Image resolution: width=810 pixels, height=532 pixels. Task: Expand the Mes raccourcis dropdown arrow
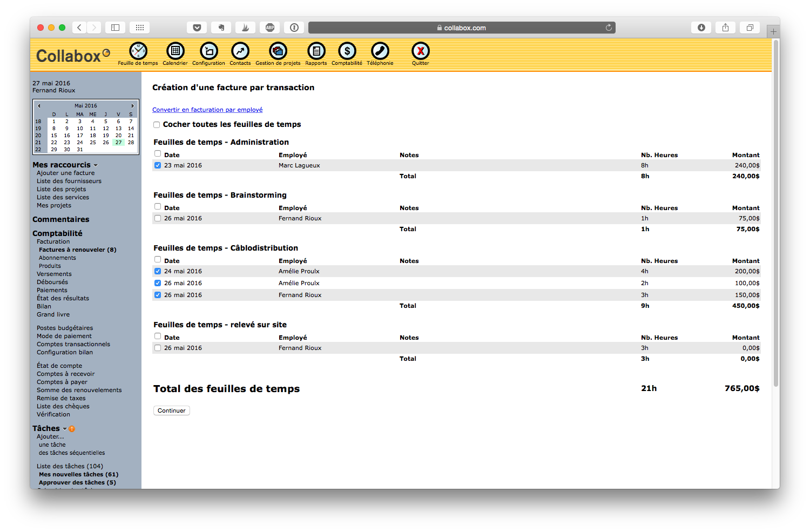pyautogui.click(x=96, y=165)
